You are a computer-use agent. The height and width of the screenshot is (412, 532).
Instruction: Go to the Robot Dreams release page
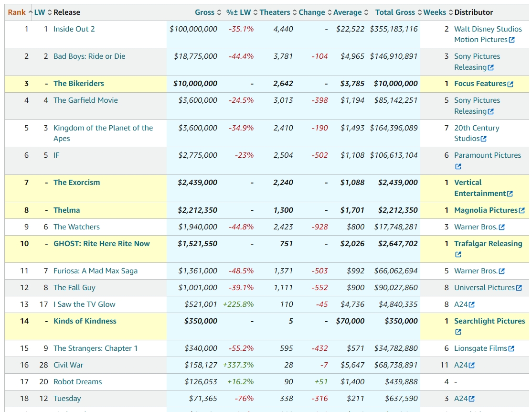click(77, 382)
